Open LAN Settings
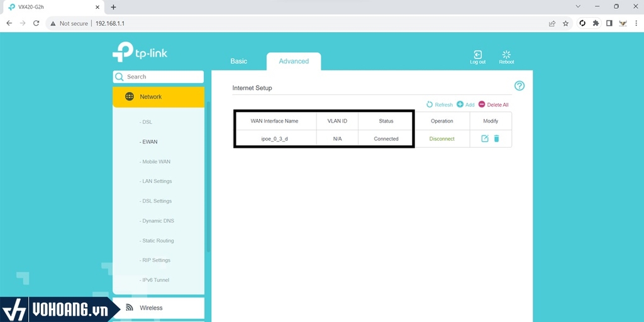The width and height of the screenshot is (644, 322). coord(156,181)
